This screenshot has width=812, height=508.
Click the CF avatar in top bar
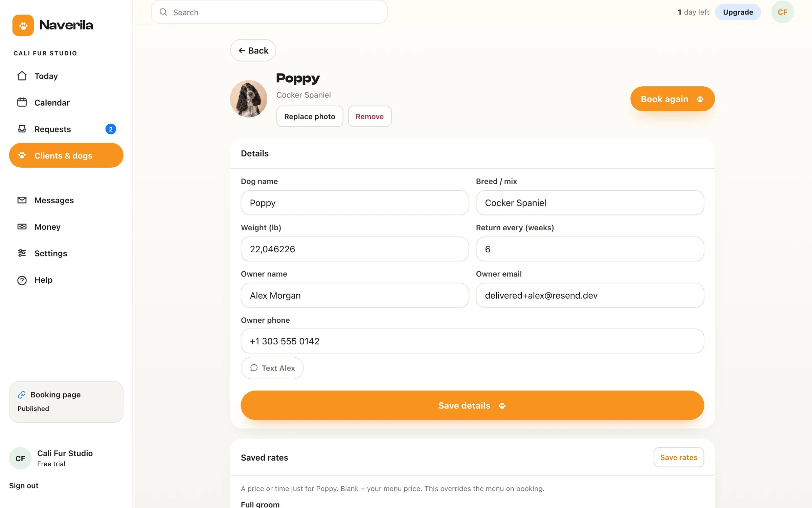782,12
